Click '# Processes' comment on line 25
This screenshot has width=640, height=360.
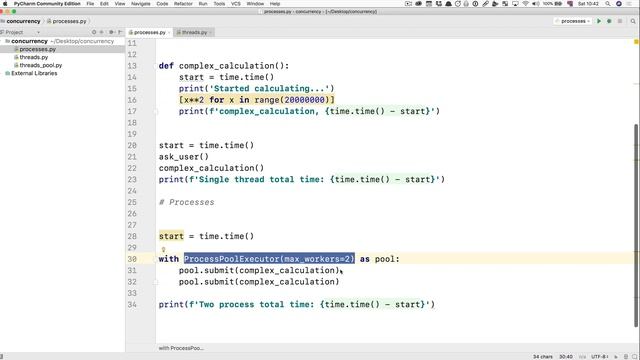pos(187,202)
